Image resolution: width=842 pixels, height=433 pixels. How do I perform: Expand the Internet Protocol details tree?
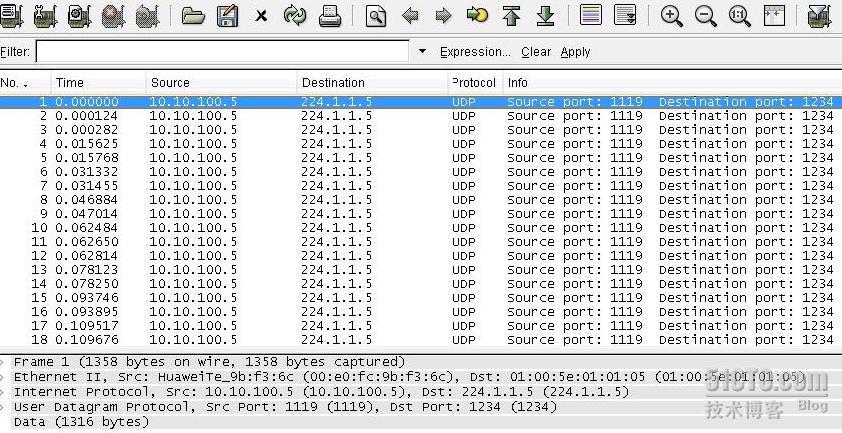click(3, 392)
